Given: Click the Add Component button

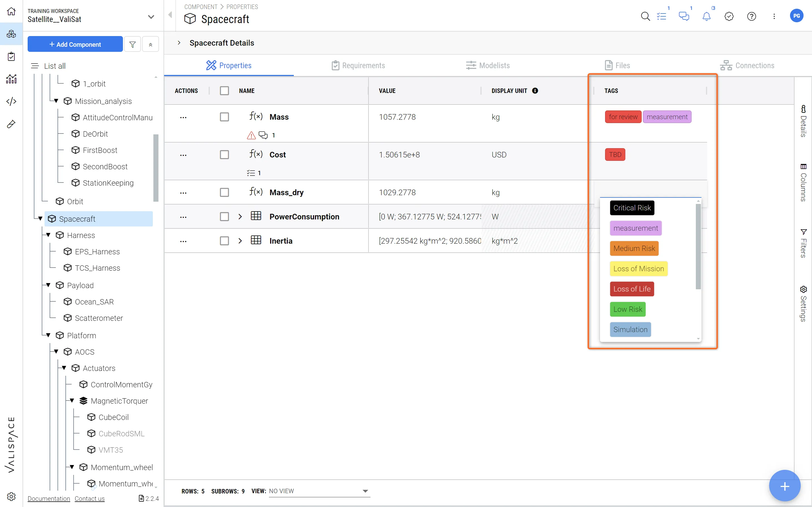Looking at the screenshot, I should click(75, 44).
